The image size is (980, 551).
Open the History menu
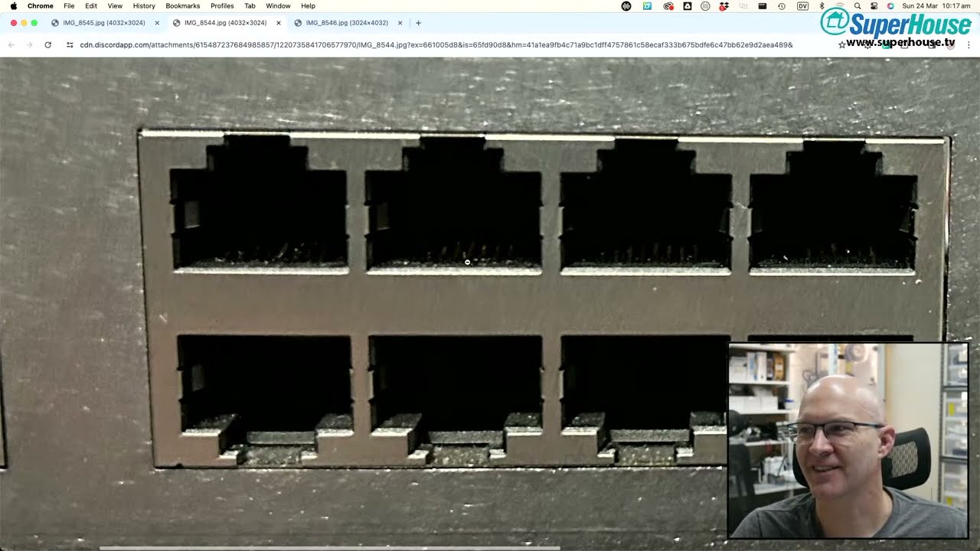coord(144,5)
